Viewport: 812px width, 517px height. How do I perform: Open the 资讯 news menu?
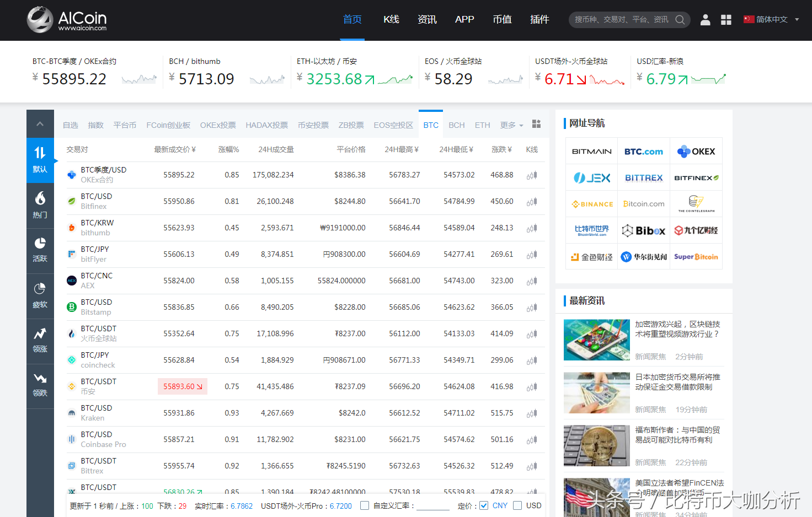click(427, 19)
